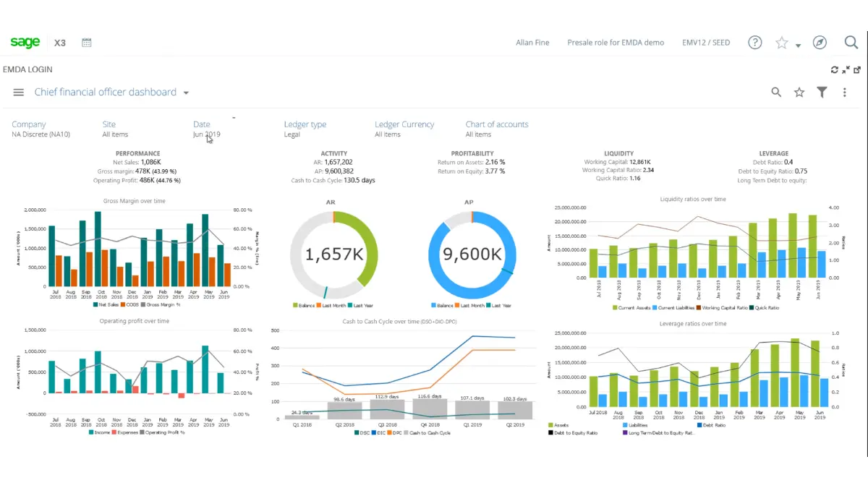Expand the Chief financial officer dashboard dropdown

[x=186, y=92]
